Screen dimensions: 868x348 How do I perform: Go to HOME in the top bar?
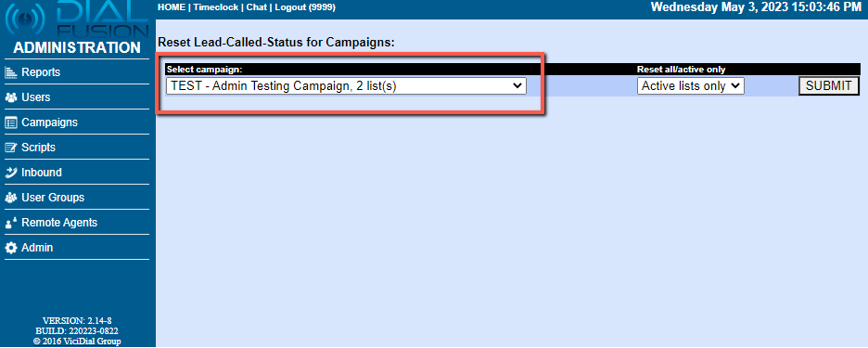(172, 7)
